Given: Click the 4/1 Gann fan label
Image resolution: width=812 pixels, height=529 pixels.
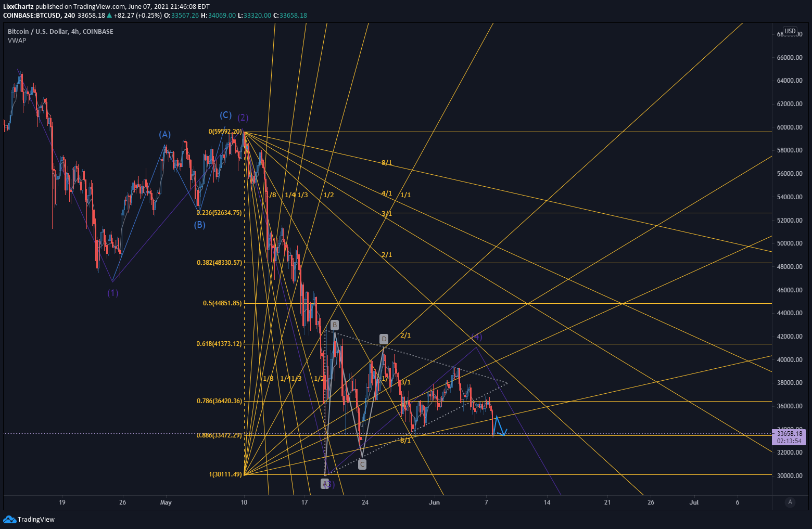Looking at the screenshot, I should point(387,193).
